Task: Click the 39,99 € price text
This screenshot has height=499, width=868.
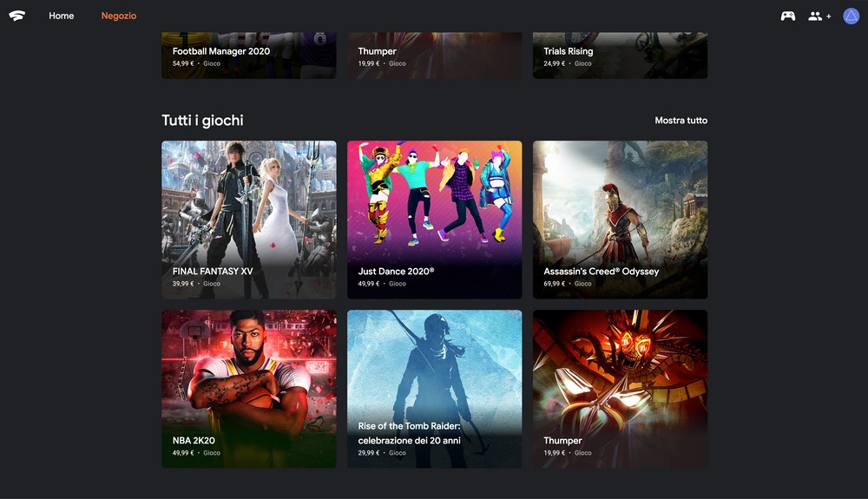Action: (x=183, y=284)
